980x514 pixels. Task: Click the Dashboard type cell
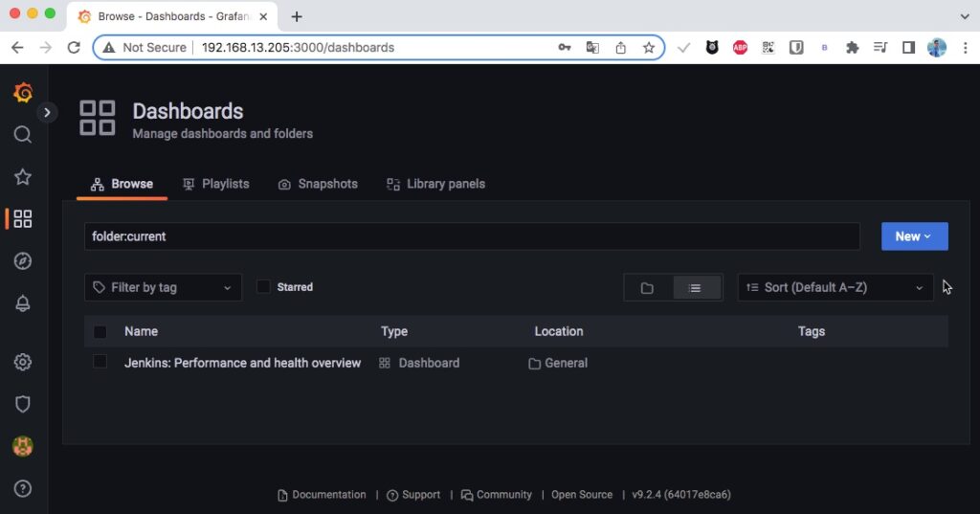(419, 363)
